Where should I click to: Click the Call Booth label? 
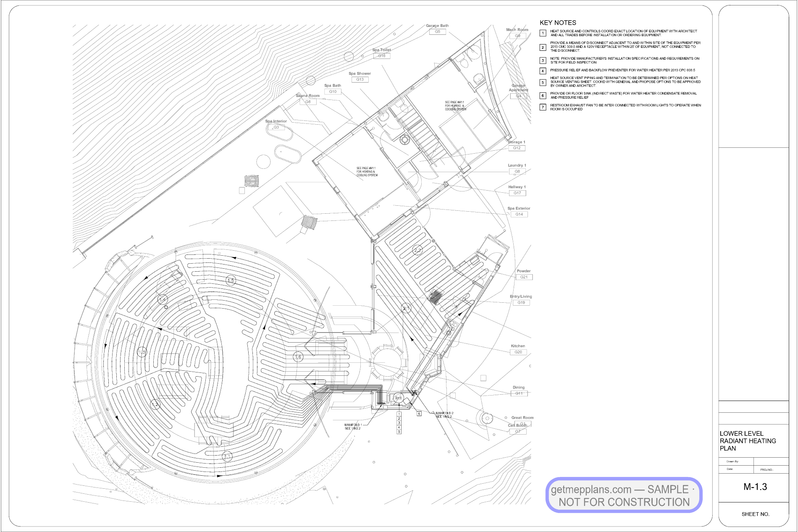(517, 425)
